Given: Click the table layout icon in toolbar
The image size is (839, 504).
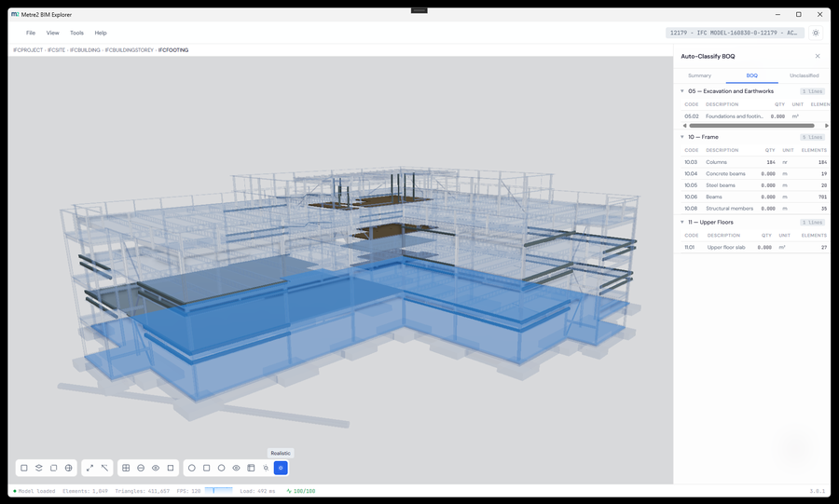Looking at the screenshot, I should 251,468.
